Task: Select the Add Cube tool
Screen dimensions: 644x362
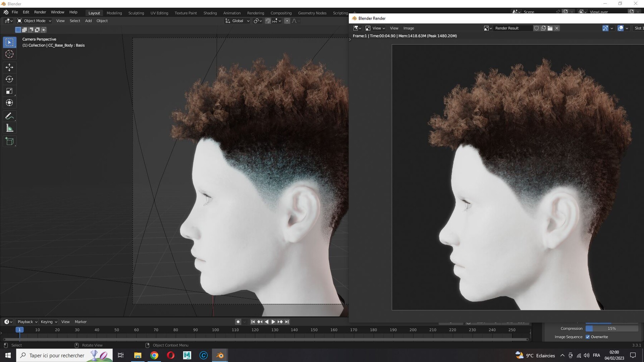Action: point(10,142)
